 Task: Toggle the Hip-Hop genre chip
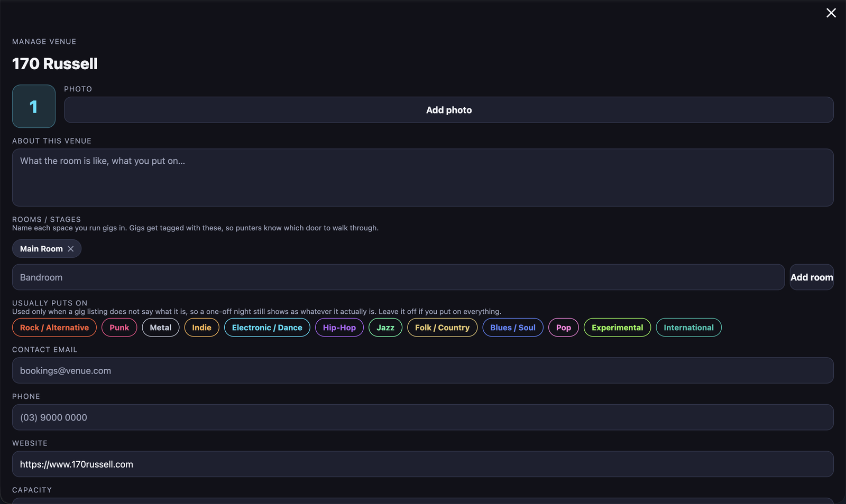click(339, 328)
